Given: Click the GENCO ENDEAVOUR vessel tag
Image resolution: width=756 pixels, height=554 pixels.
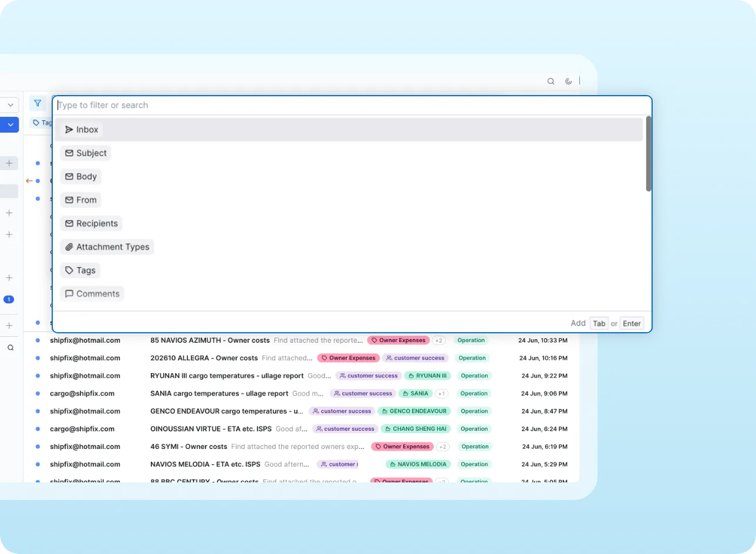Looking at the screenshot, I should 414,411.
